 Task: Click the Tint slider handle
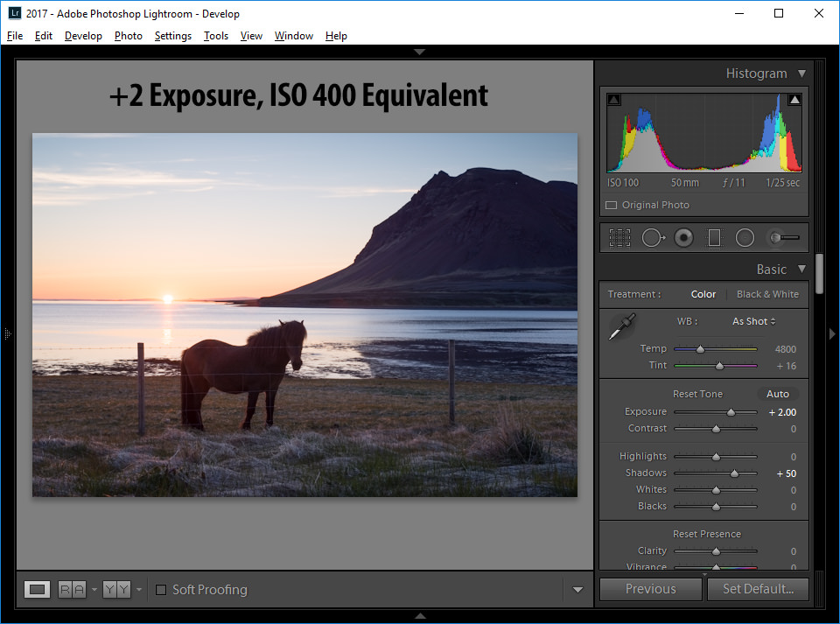[x=719, y=366]
